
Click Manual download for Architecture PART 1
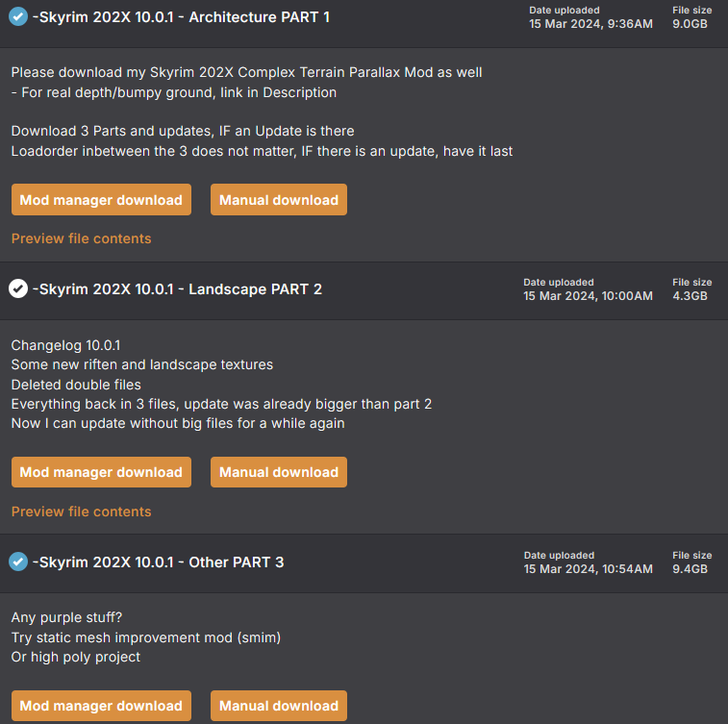pos(279,200)
